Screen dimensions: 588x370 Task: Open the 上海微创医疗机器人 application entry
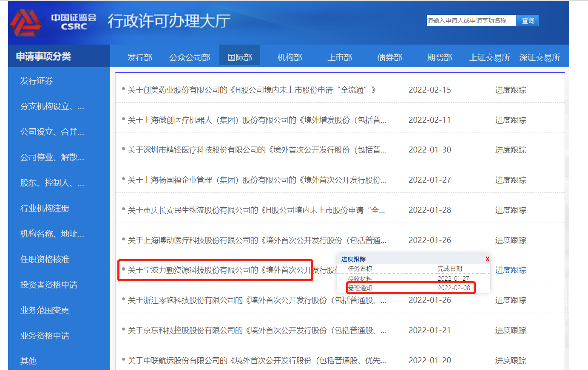[x=257, y=120]
